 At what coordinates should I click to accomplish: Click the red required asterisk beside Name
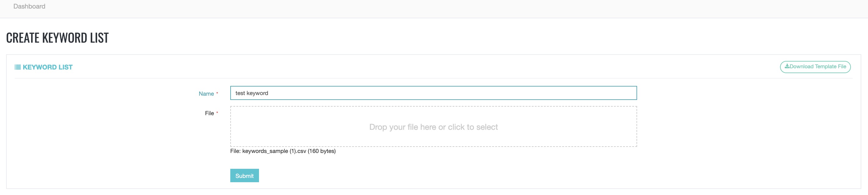[x=217, y=93]
